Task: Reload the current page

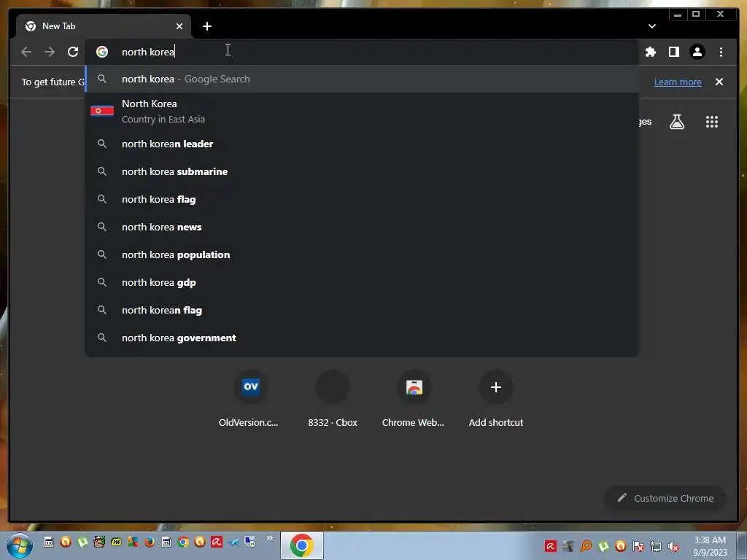Action: (x=73, y=52)
